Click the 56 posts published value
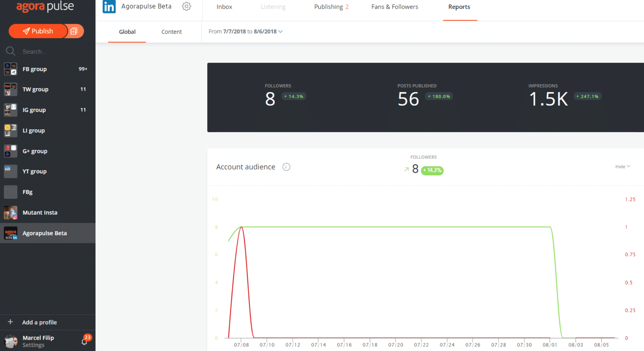Screen dimensions: 644x351 click(408, 99)
